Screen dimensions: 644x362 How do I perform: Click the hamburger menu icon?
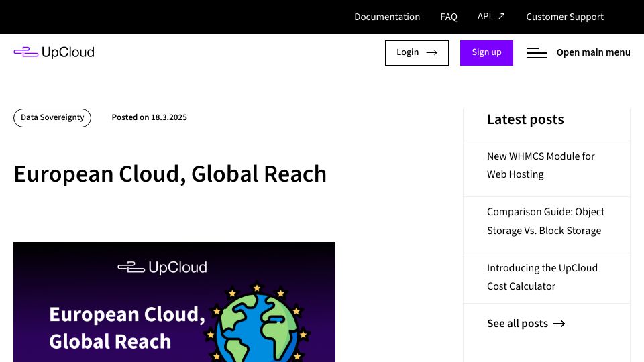pyautogui.click(x=537, y=52)
